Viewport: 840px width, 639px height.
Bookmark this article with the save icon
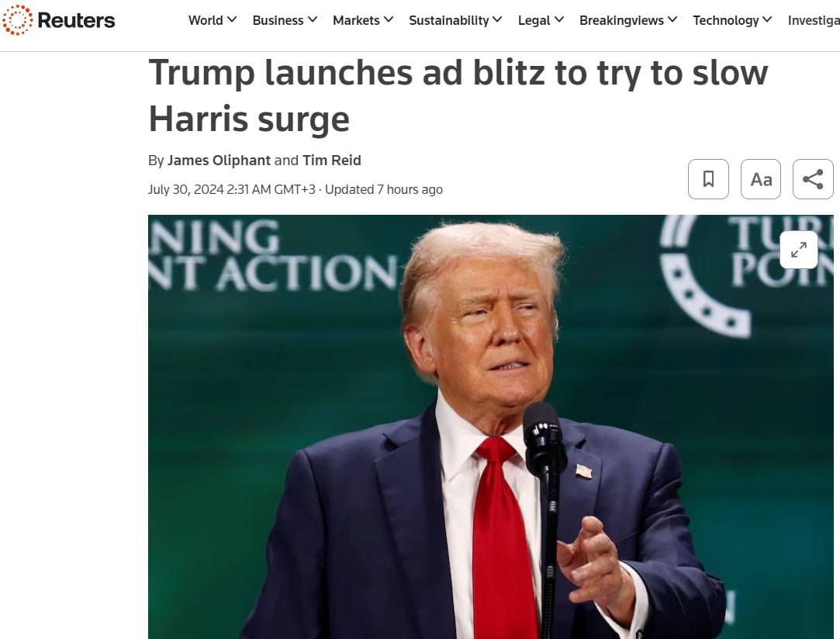point(708,179)
